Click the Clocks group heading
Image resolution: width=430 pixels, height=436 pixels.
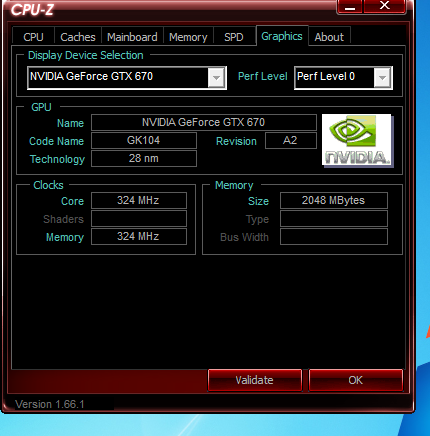[48, 185]
